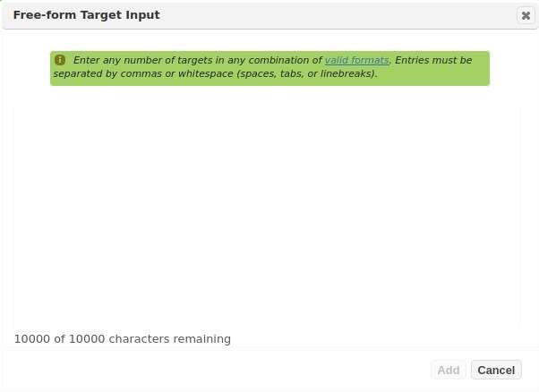Click the info icon in green banner
539x392 pixels.
(60, 60)
